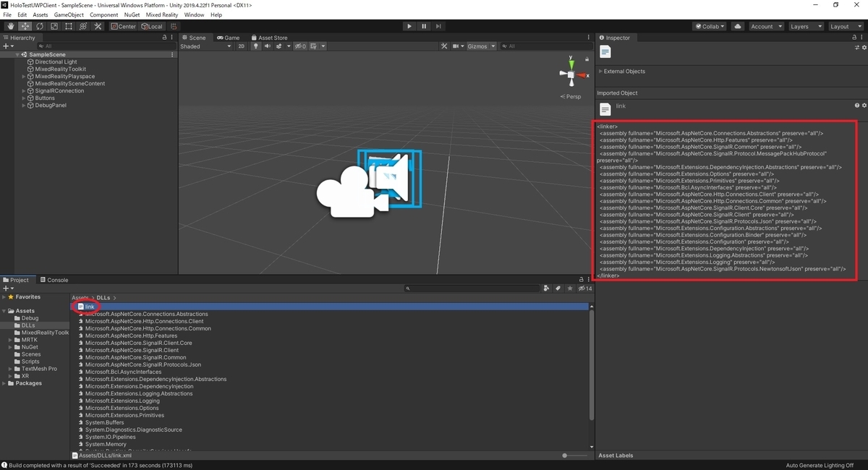Select the DLLs folder

click(x=23, y=325)
